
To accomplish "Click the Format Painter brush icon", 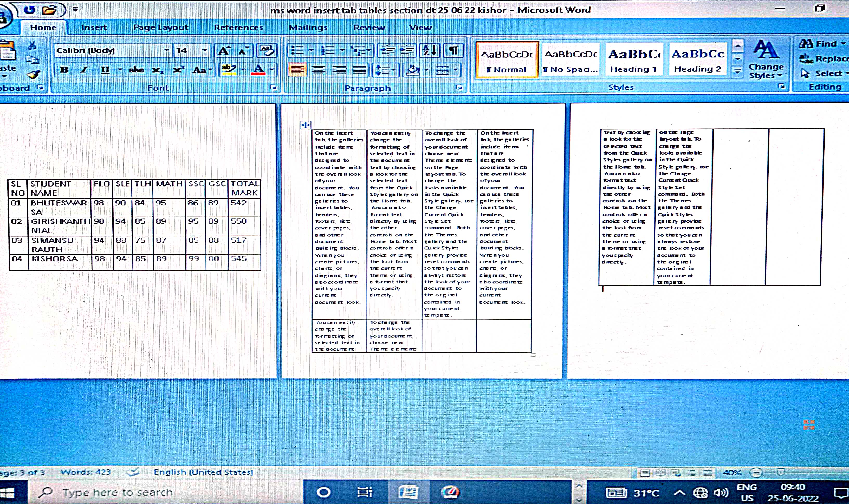I will (33, 74).
